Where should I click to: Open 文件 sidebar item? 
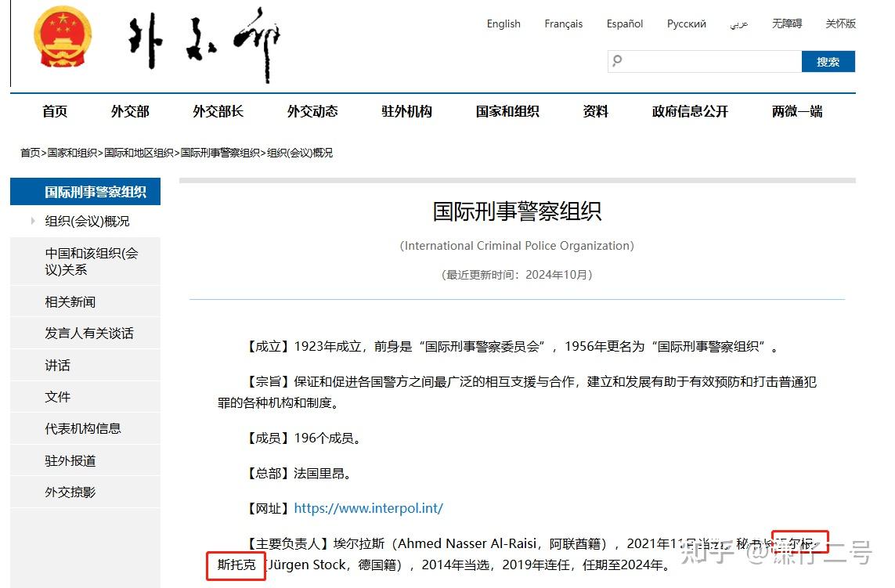click(x=58, y=397)
